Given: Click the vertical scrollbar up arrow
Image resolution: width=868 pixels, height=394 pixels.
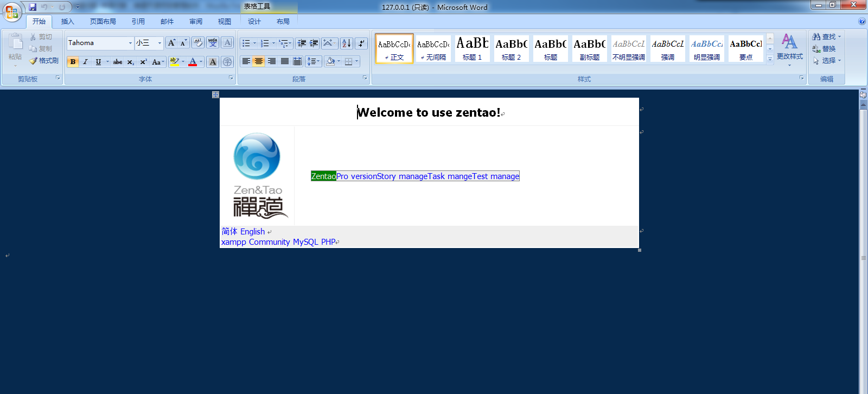Looking at the screenshot, I should point(863,106).
